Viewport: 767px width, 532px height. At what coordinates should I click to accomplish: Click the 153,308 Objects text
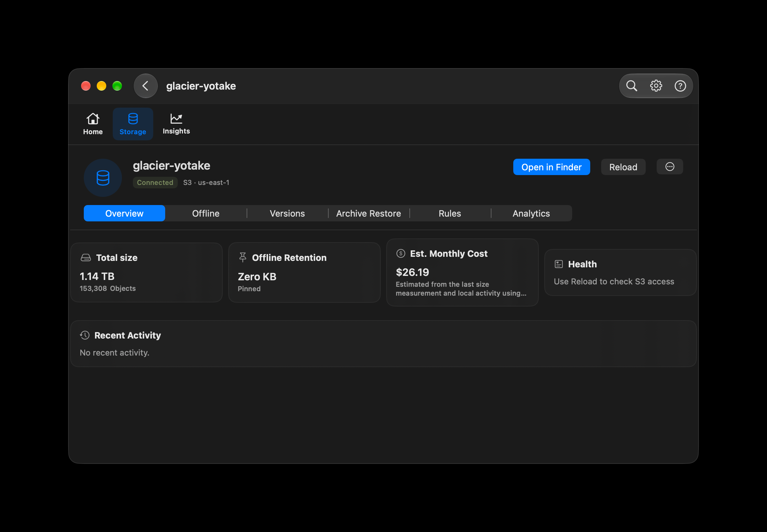(108, 288)
